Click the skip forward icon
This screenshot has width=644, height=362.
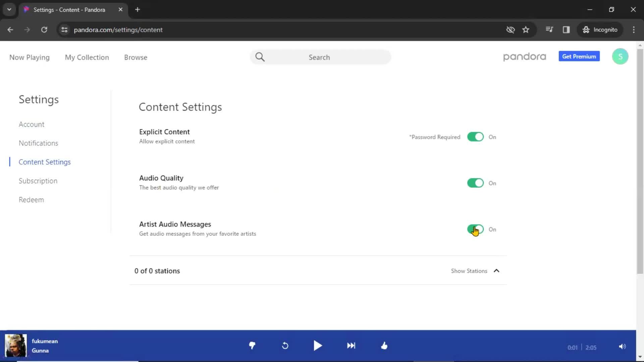coord(351,346)
